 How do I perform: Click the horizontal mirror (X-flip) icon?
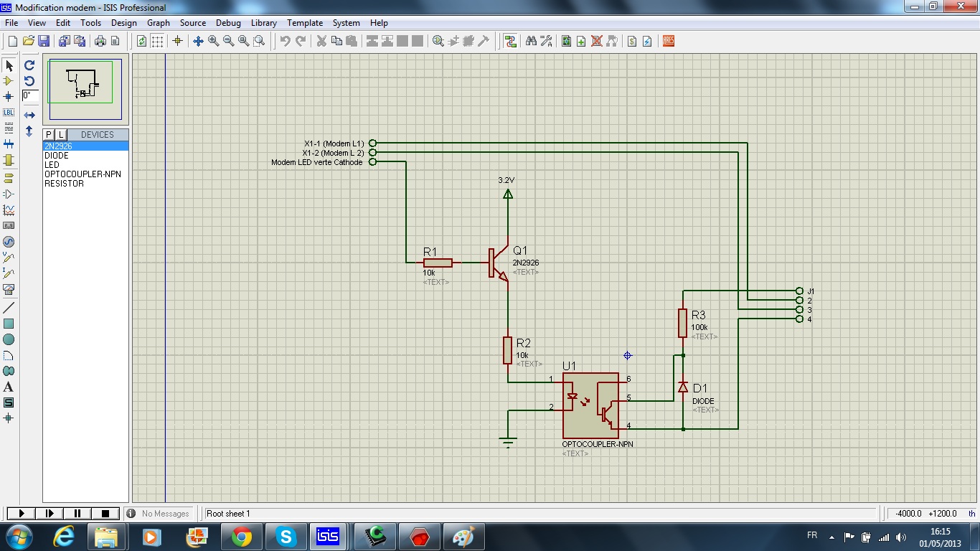pyautogui.click(x=29, y=115)
